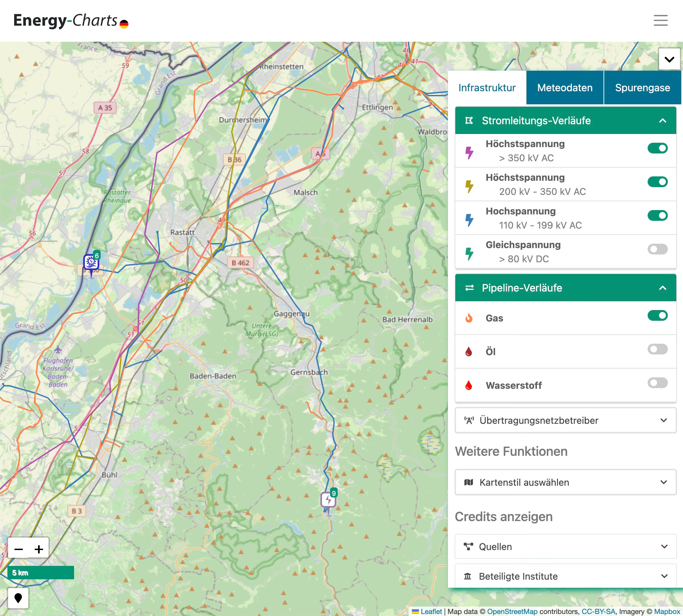Disable Hochspannung 110 kV - 199 kV toggle

(x=657, y=215)
